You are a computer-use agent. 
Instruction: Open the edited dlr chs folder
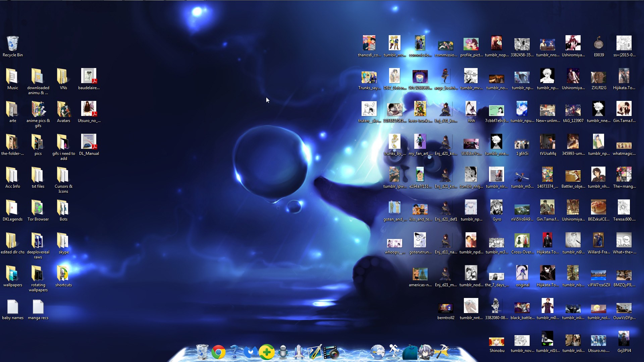[12, 243]
